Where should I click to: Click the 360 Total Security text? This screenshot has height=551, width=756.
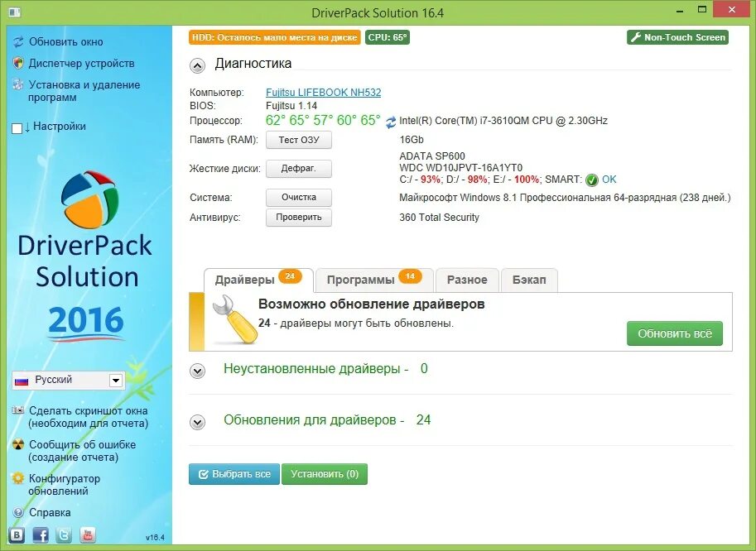439,218
